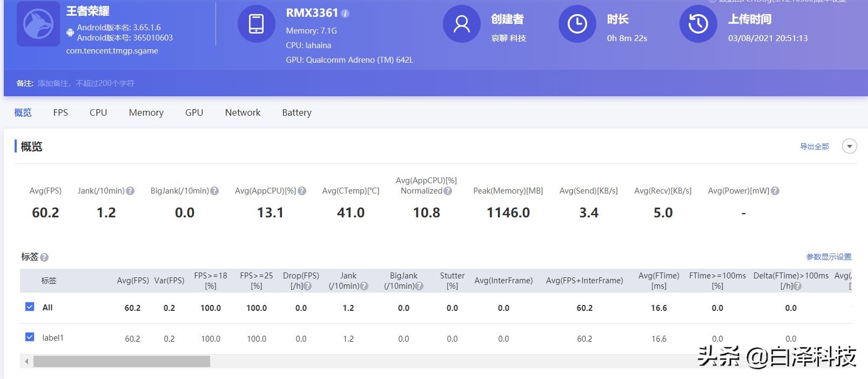Image resolution: width=868 pixels, height=379 pixels.
Task: Uncheck the label1 row checkbox
Action: (30, 337)
